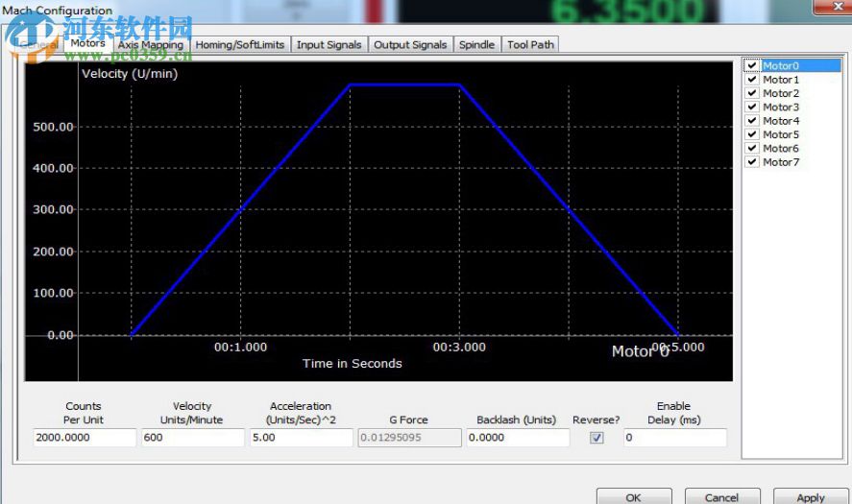
Task: Open the Input Signals tab
Action: pyautogui.click(x=329, y=44)
